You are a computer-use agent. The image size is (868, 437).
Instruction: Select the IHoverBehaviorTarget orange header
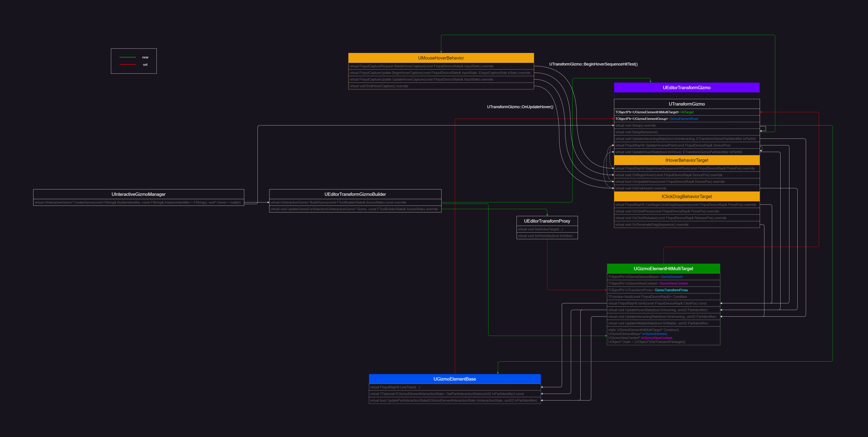coord(686,160)
